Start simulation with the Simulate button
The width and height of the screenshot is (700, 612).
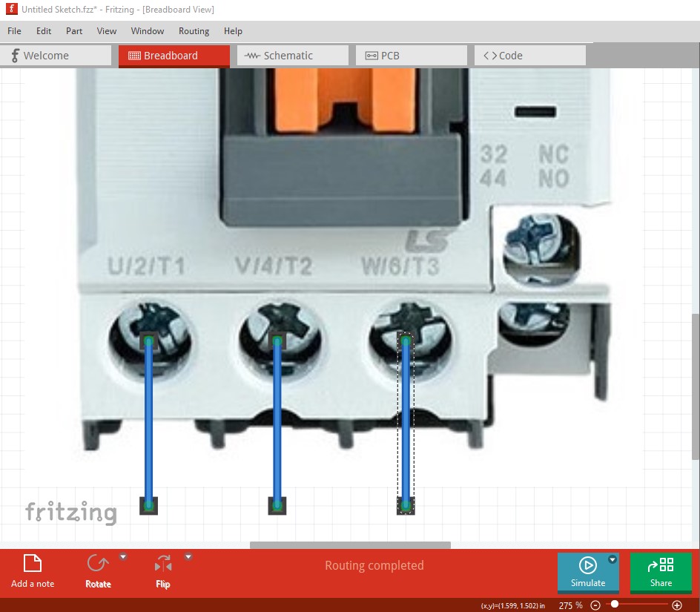pos(587,572)
